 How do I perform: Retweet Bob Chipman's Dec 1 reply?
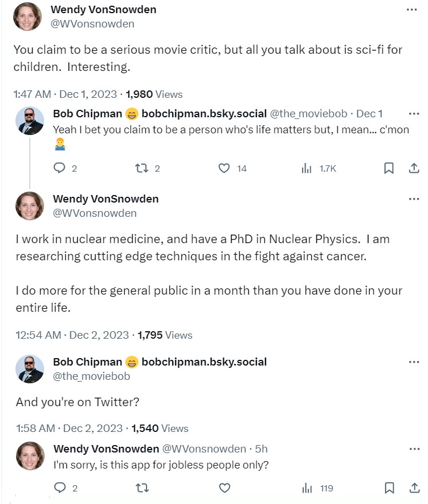point(141,168)
